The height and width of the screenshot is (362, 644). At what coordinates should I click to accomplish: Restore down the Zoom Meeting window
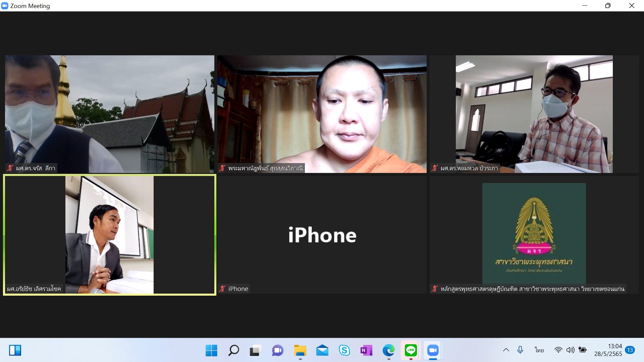(x=608, y=6)
